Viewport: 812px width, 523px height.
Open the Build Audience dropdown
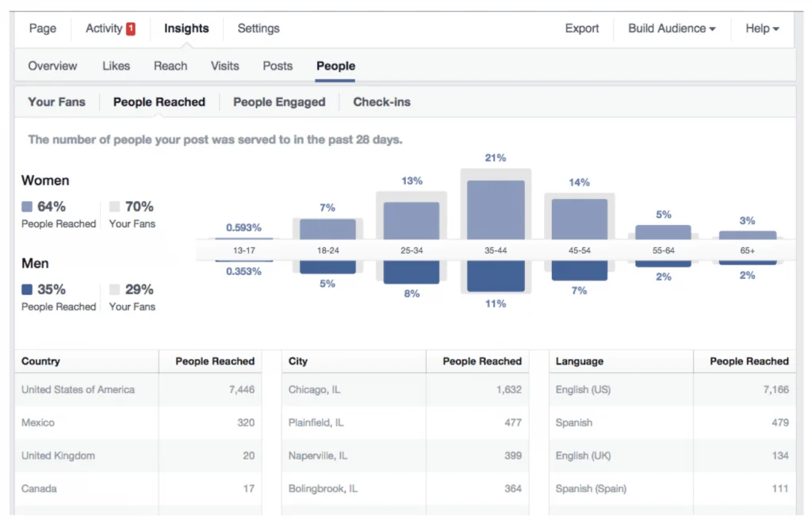point(672,29)
